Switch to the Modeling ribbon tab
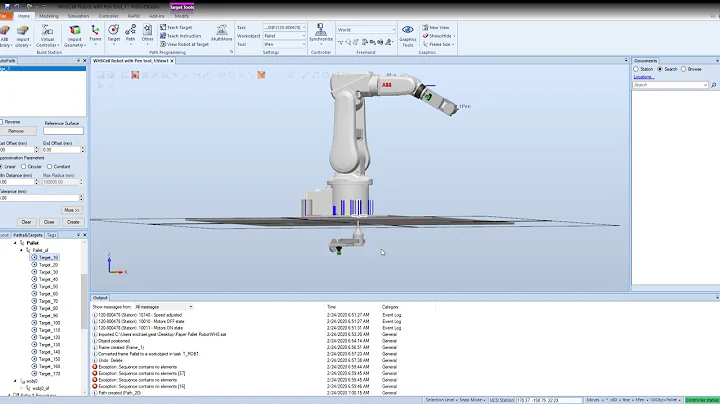720x404 pixels. [x=49, y=16]
